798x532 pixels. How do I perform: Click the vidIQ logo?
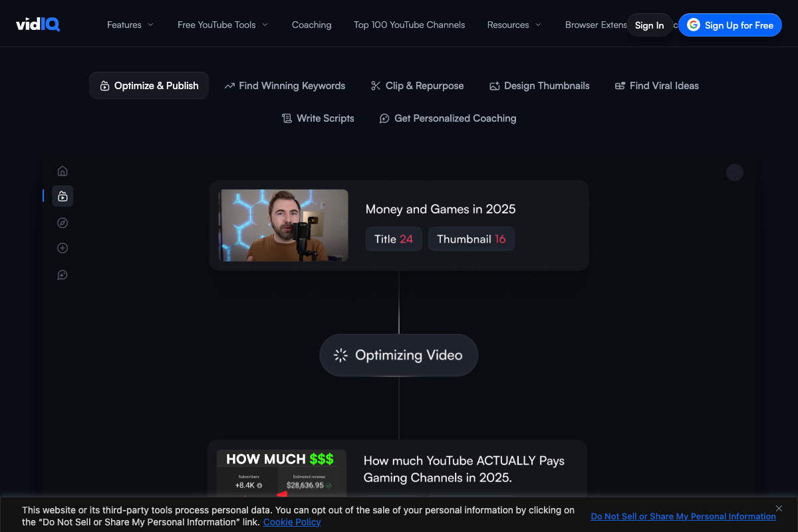(38, 25)
